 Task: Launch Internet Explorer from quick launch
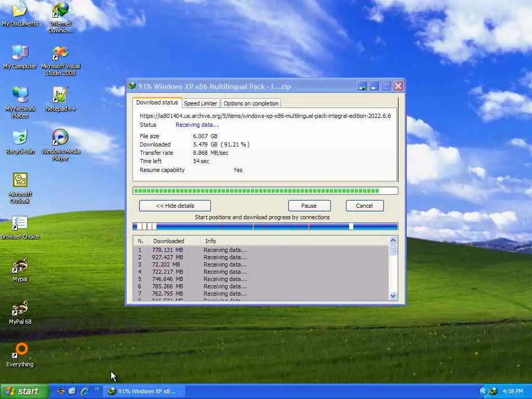pyautogui.click(x=85, y=391)
